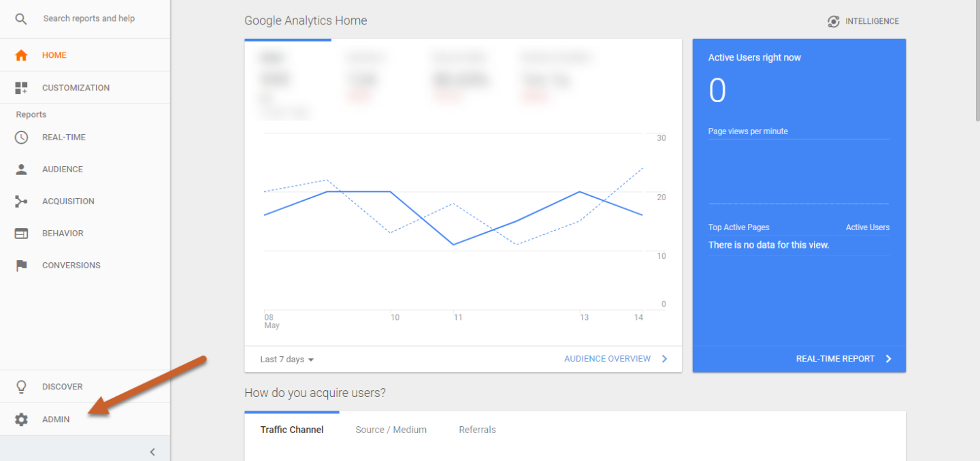This screenshot has width=980, height=461.
Task: Open the INTELLIGENCE panel link
Action: coord(872,21)
